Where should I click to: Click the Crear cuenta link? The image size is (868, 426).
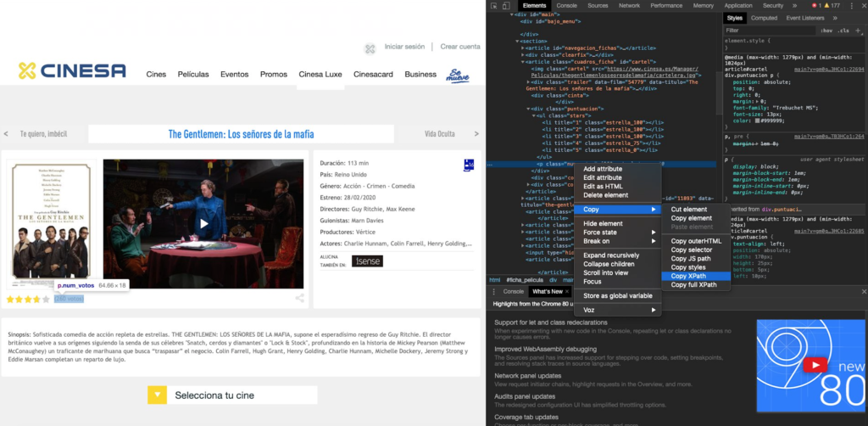pos(460,47)
